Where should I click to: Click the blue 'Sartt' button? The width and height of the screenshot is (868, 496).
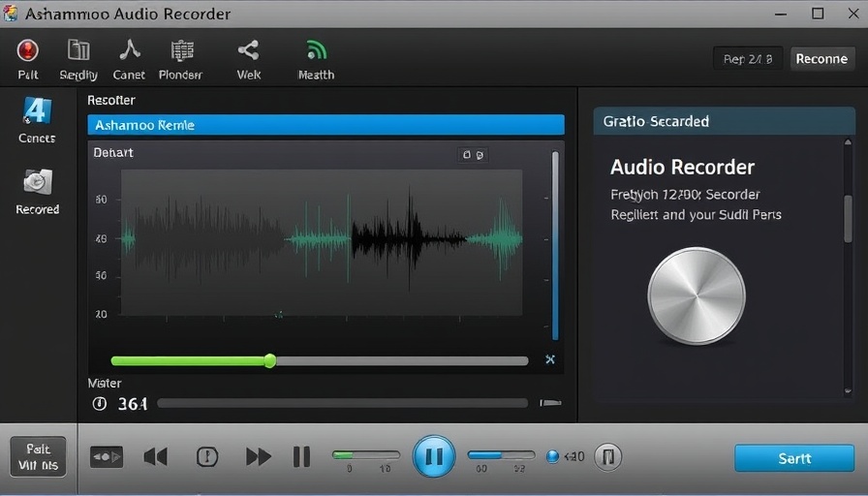coord(794,458)
